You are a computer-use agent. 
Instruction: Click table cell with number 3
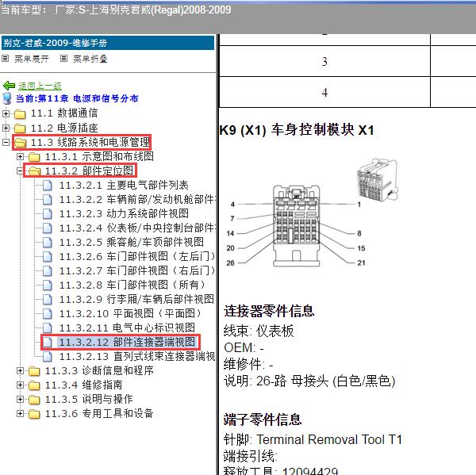tap(324, 61)
